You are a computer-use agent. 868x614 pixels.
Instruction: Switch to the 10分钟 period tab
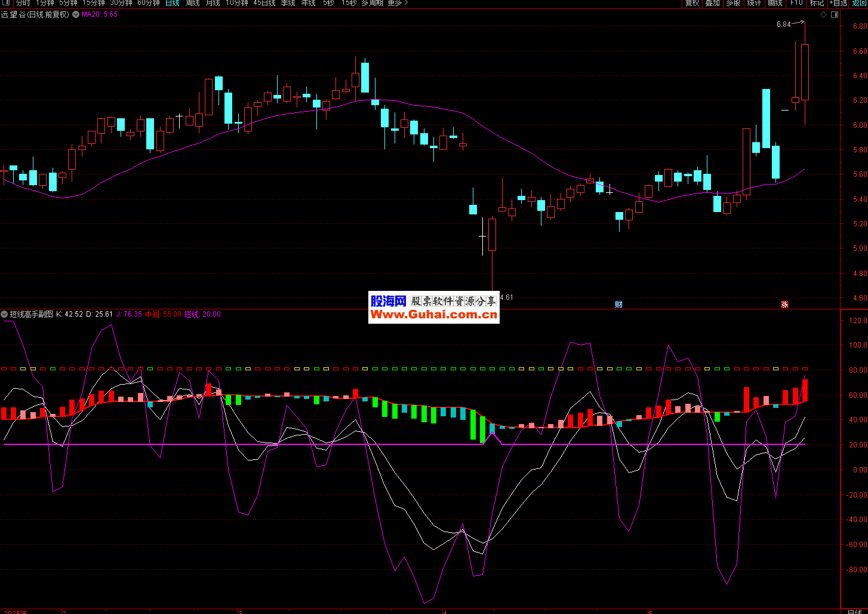coord(237,3)
